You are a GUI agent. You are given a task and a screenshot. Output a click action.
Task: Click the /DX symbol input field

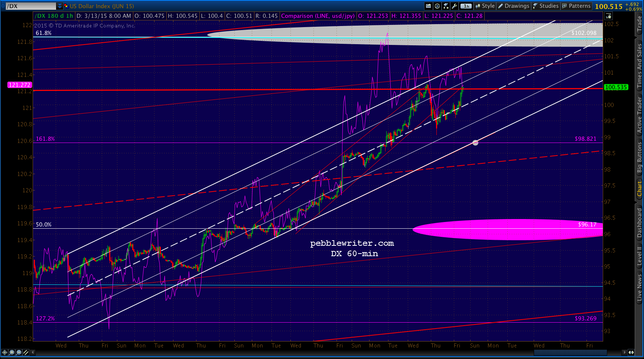pyautogui.click(x=31, y=6)
